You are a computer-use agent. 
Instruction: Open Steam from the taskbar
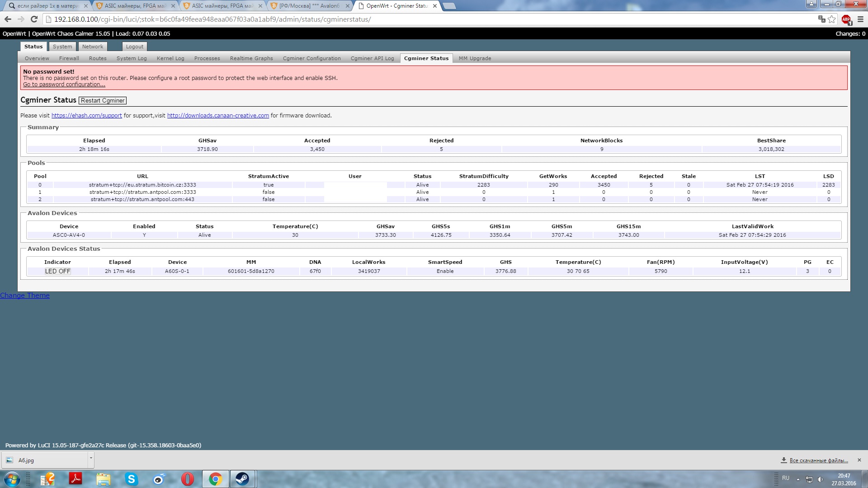coord(242,479)
